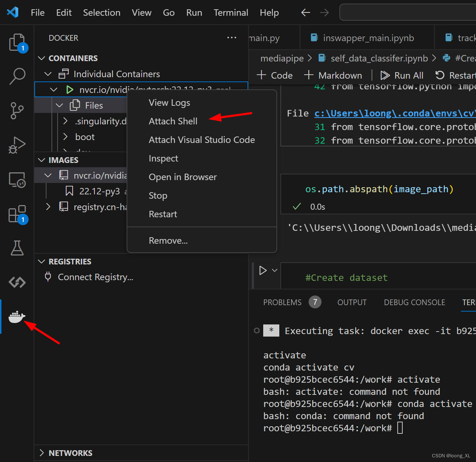The width and height of the screenshot is (476, 462).
Task: Expand the NETWORKS section
Action: 41,453
